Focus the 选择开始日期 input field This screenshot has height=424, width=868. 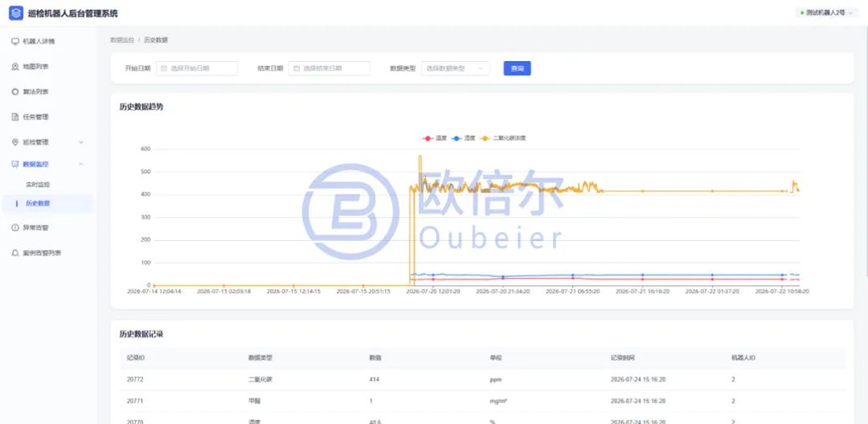(197, 68)
